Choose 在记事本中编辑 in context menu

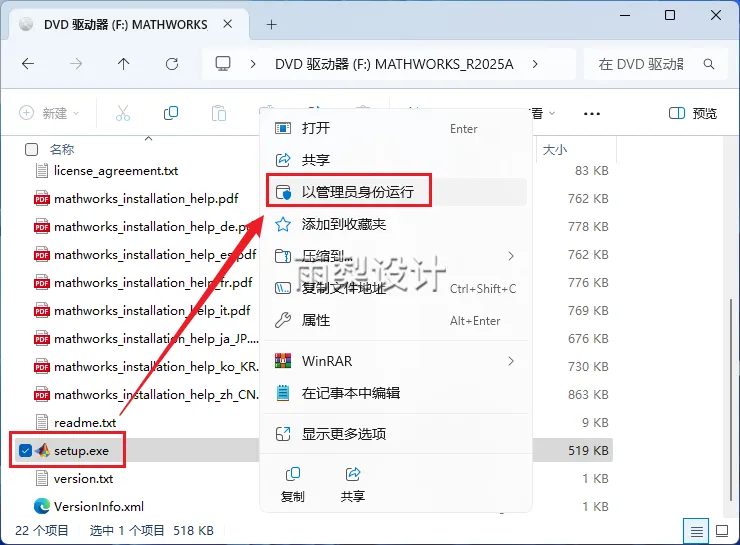395,393
